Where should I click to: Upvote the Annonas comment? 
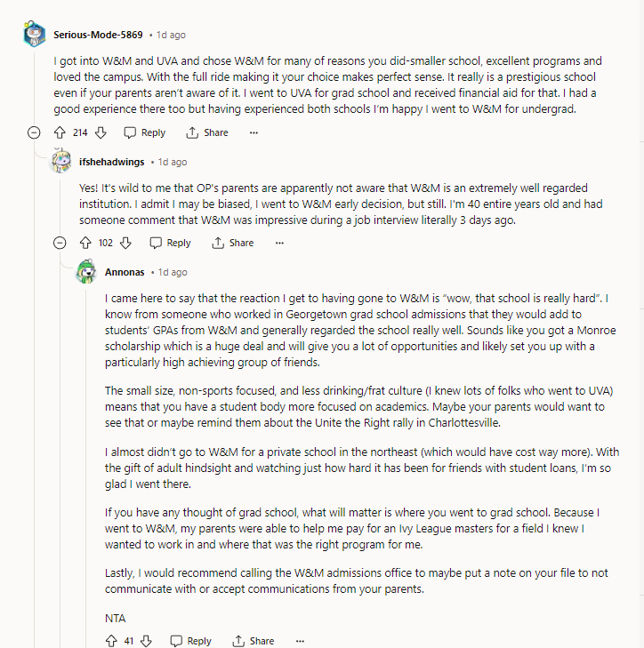(x=111, y=641)
